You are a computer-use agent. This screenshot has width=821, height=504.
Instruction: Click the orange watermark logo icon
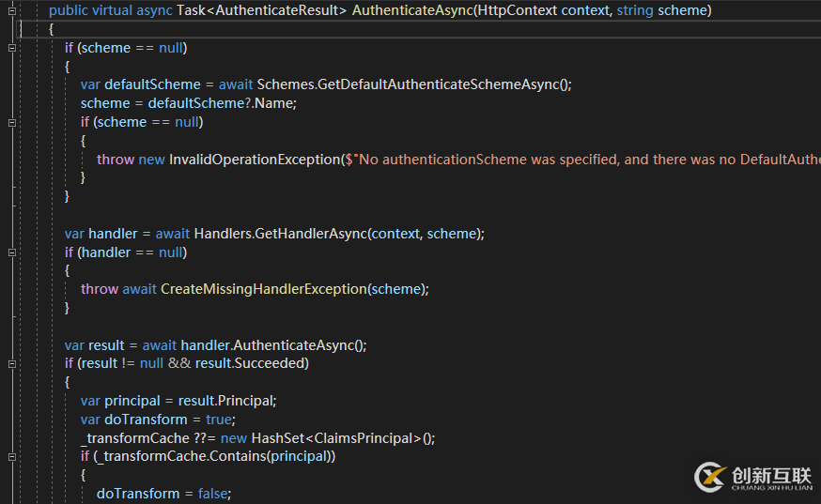click(x=708, y=478)
